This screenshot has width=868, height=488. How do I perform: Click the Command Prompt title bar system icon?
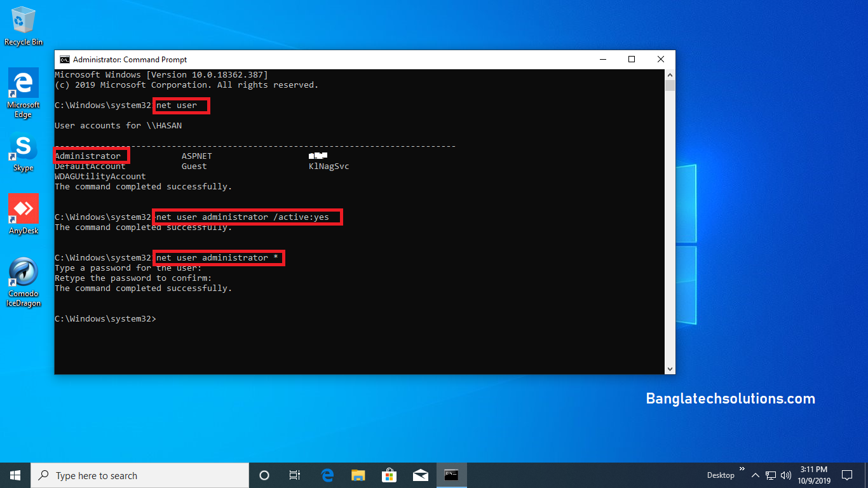(65, 58)
